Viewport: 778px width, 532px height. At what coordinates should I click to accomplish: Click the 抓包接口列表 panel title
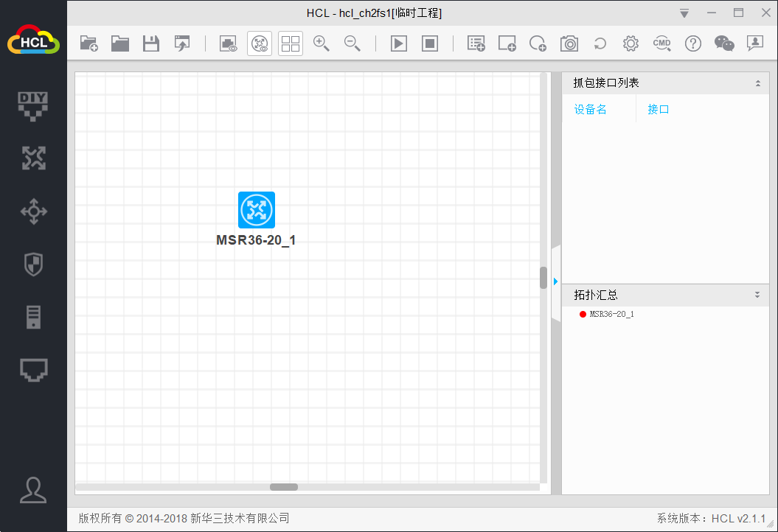coord(606,83)
